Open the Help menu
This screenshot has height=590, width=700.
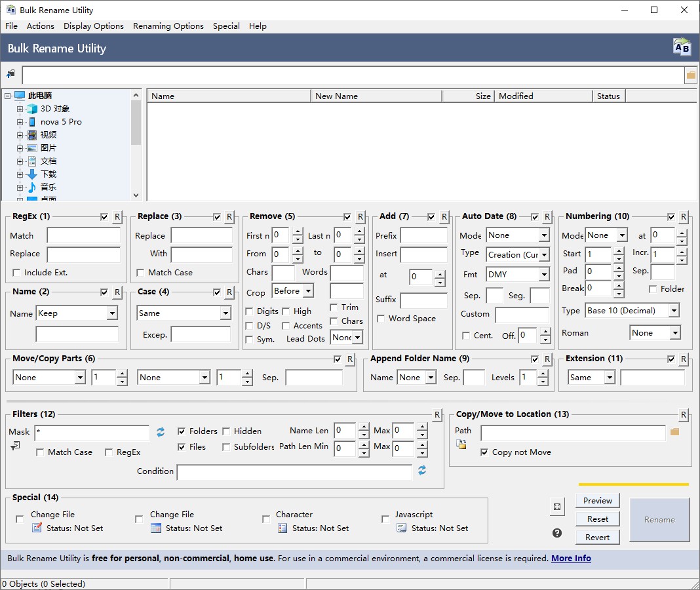click(258, 26)
